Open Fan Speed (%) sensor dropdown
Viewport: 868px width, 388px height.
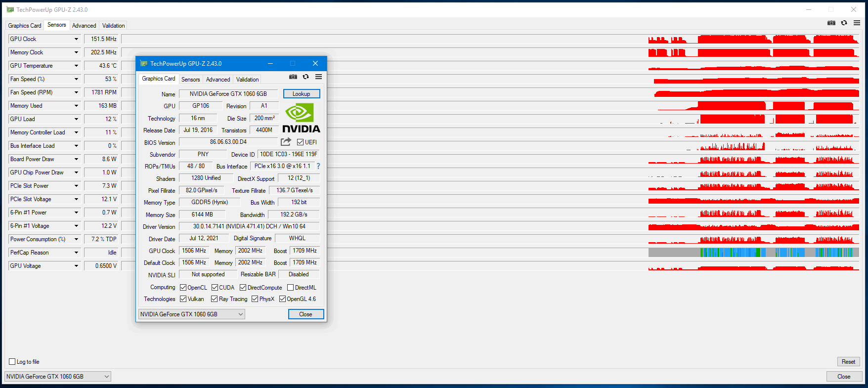[x=76, y=79]
